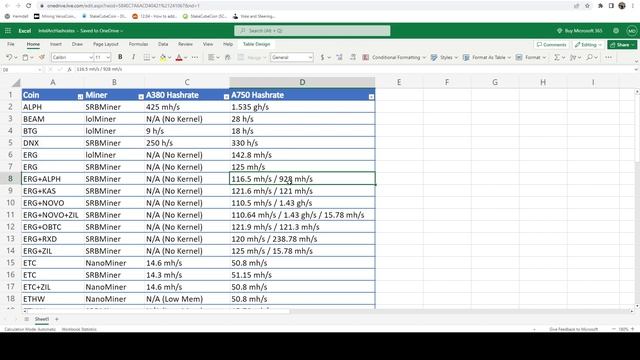The width and height of the screenshot is (640, 360).
Task: Toggle wrap text icon
Action: [x=228, y=58]
